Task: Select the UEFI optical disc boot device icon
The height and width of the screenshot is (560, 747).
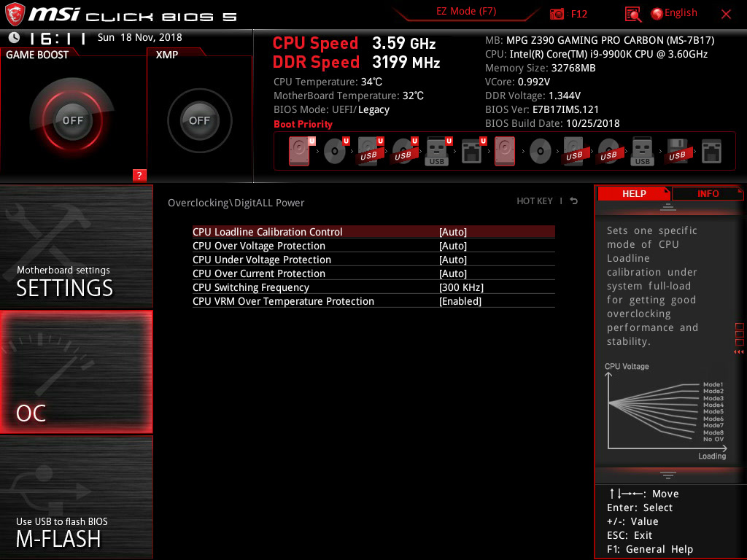Action: pos(336,152)
